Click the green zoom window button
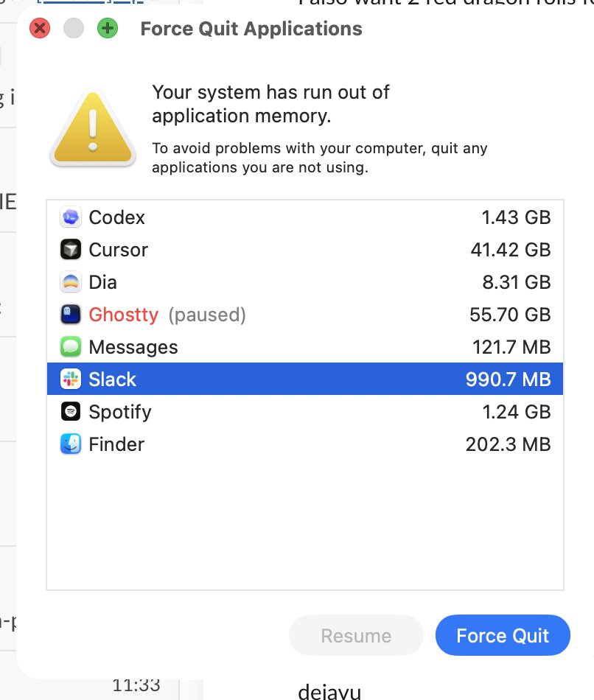Viewport: 594px width, 700px height. (x=108, y=29)
